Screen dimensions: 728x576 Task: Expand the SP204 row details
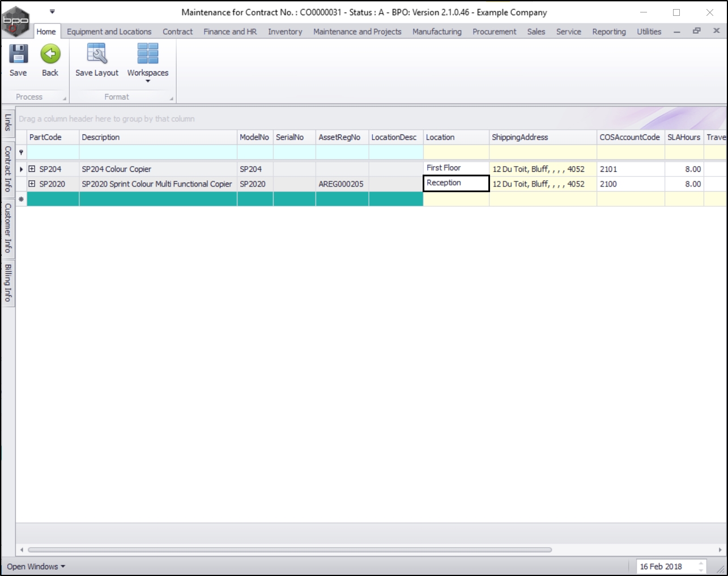tap(32, 169)
